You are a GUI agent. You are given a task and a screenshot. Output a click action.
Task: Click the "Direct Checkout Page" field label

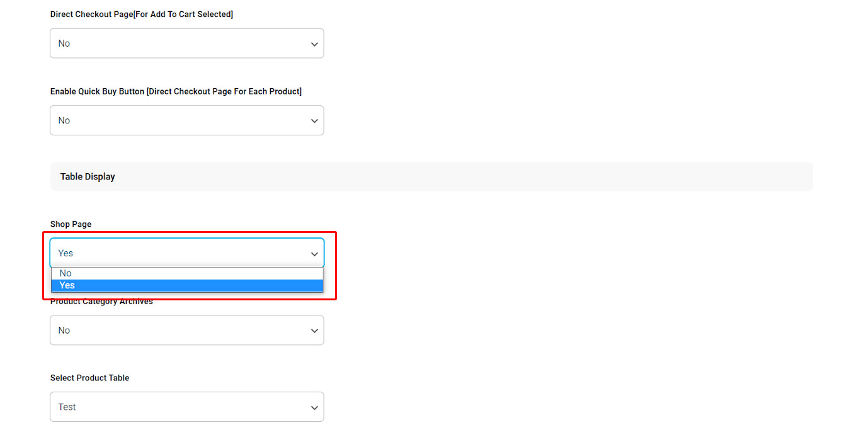[x=142, y=14]
